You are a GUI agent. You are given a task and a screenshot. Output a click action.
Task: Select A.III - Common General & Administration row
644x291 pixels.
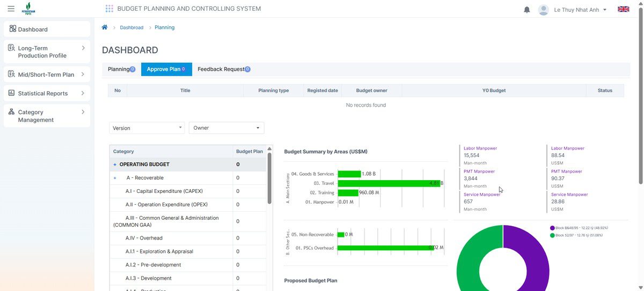(188, 221)
